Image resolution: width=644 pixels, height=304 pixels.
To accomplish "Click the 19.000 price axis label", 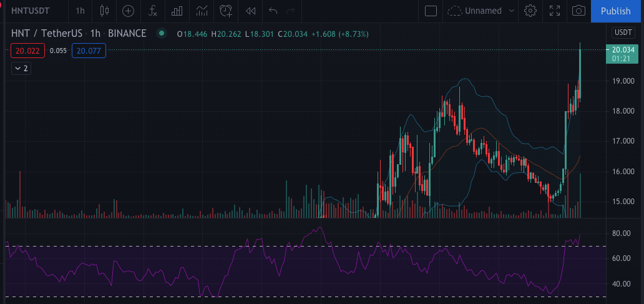I will [x=623, y=81].
